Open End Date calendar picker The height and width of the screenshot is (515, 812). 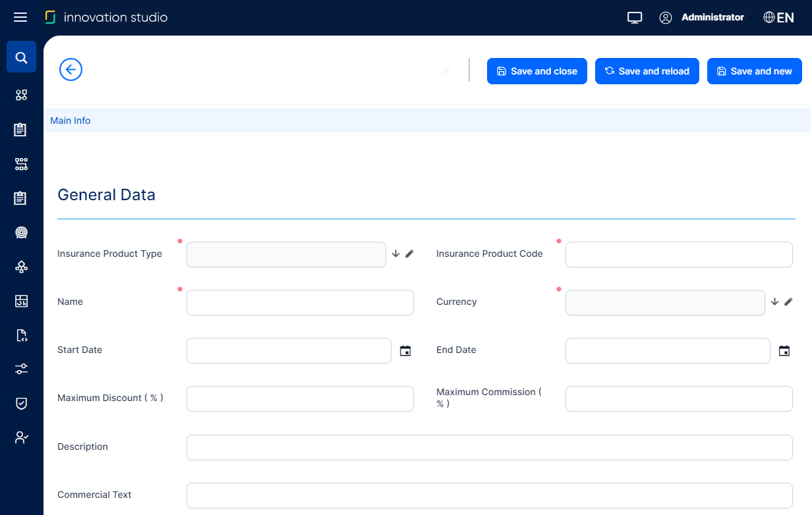coord(784,351)
